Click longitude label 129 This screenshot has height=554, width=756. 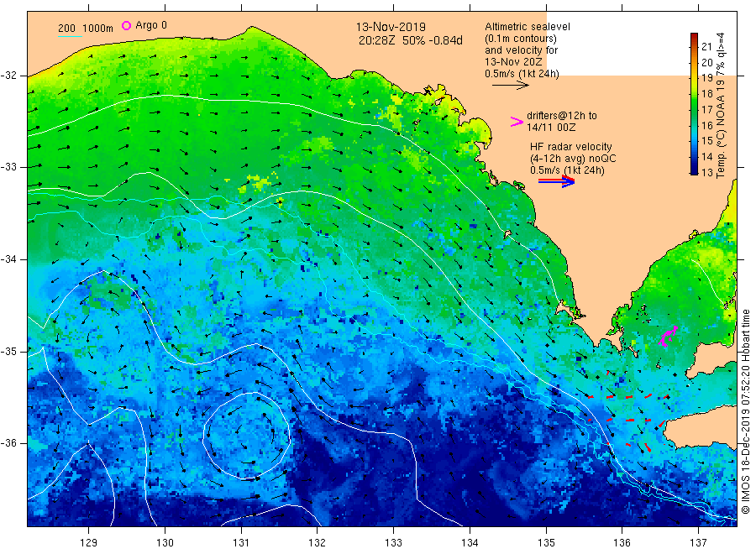[89, 543]
